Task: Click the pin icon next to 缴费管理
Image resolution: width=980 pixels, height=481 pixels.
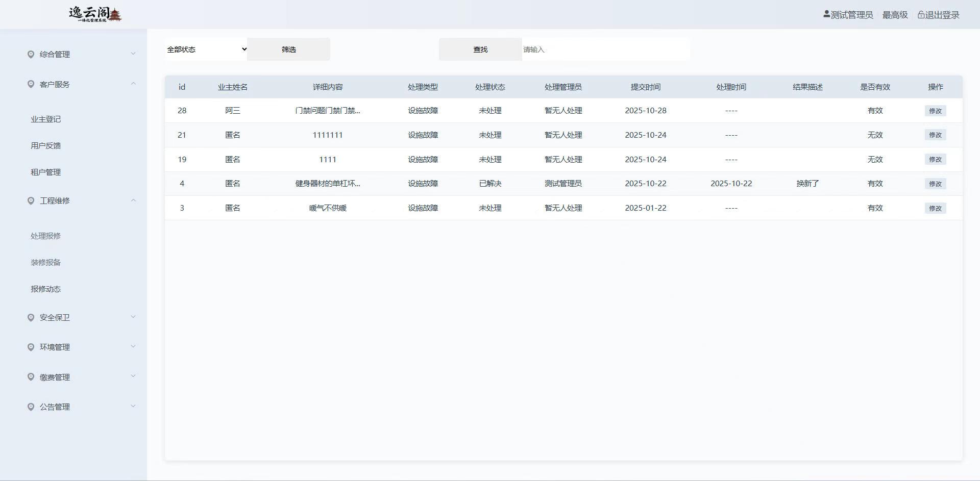Action: click(31, 377)
